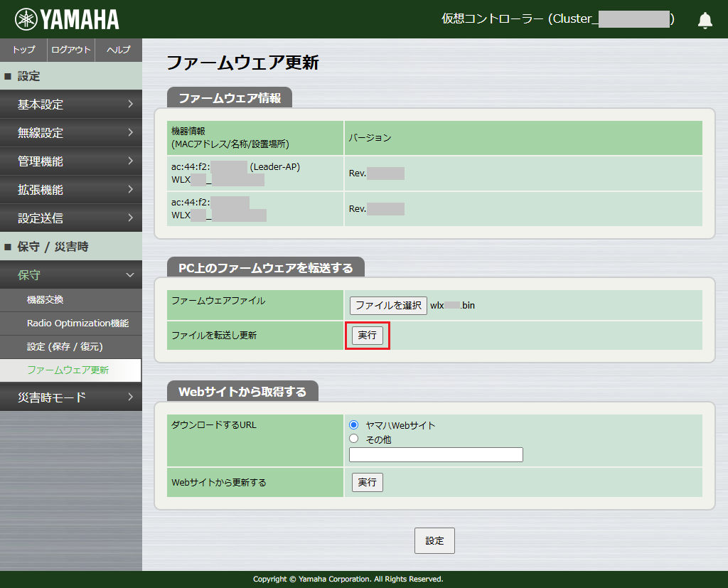Screen dimensions: 728x588
Task: Click the 設定 button at the bottom
Action: pyautogui.click(x=434, y=540)
